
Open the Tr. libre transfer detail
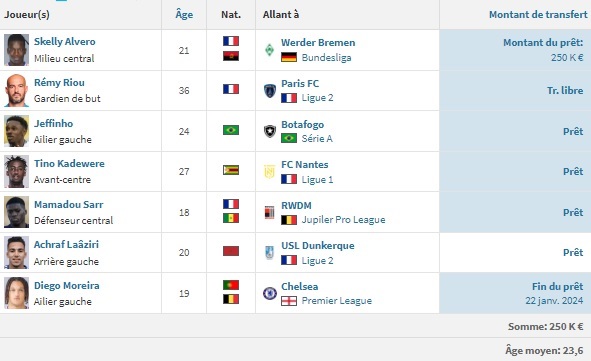(x=565, y=90)
